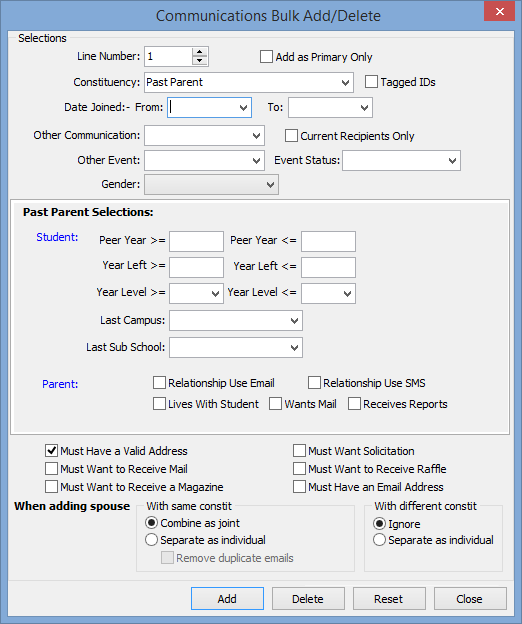Open the Constituency dropdown
This screenshot has width=522, height=624.
tap(345, 83)
